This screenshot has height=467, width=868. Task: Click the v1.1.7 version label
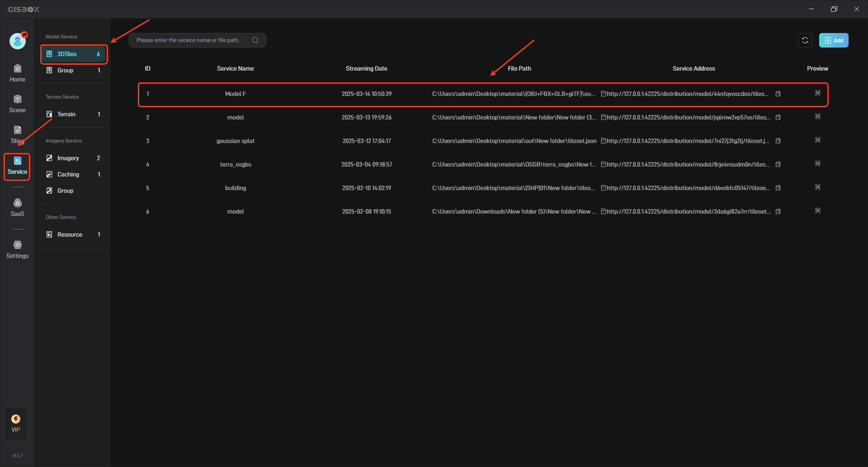click(17, 456)
